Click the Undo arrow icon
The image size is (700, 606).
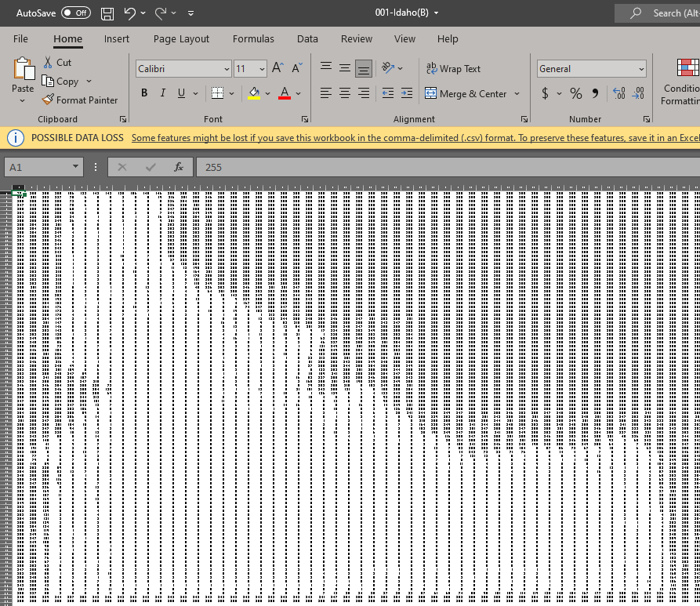129,13
